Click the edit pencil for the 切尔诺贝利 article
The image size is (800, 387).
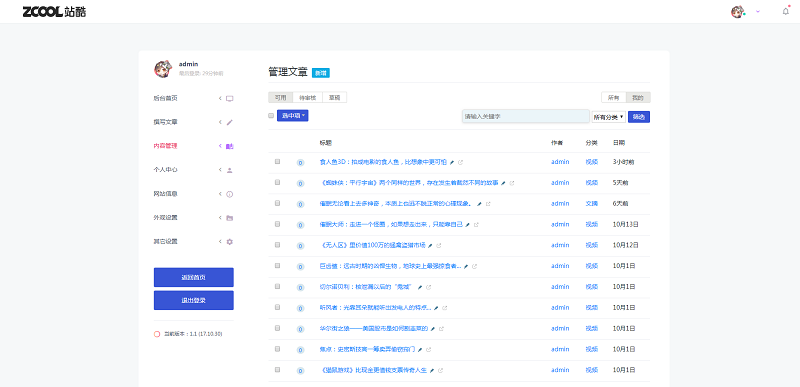[x=420, y=287]
